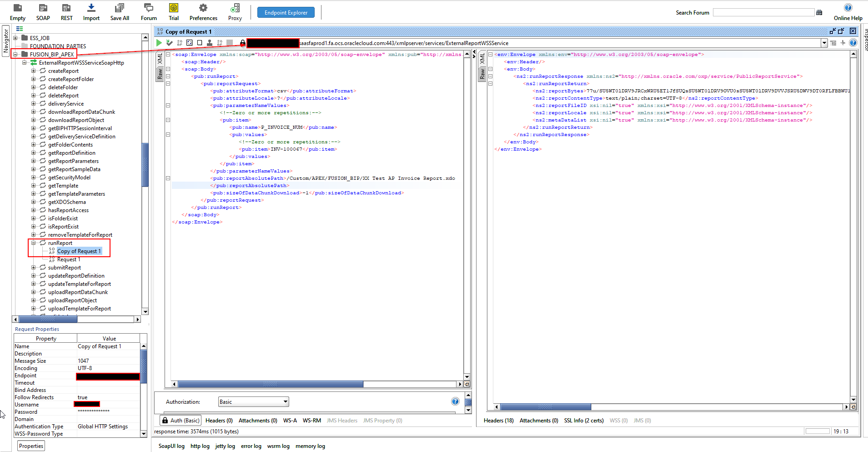
Task: Click the navigator tree vertical scrollbar thumb
Action: coord(145,165)
